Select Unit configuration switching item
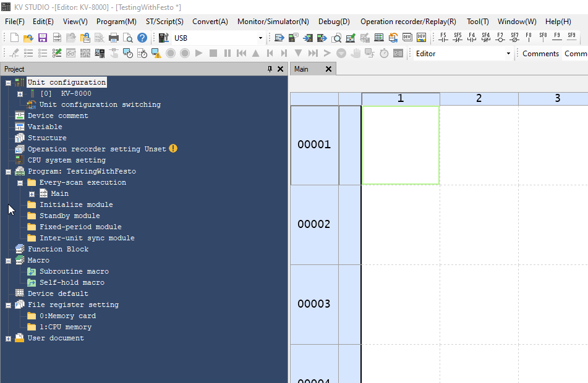588x383 pixels. coord(100,104)
